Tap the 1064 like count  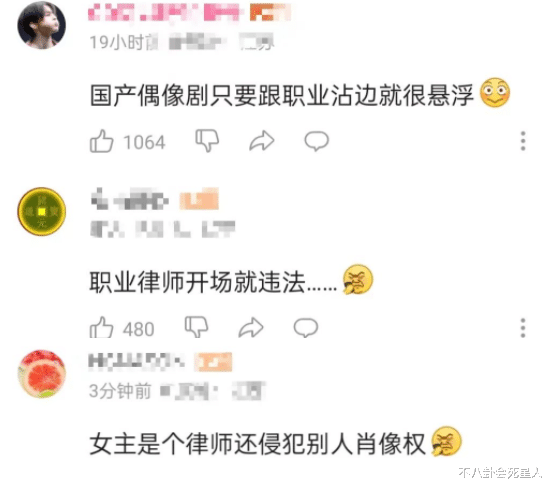[144, 143]
